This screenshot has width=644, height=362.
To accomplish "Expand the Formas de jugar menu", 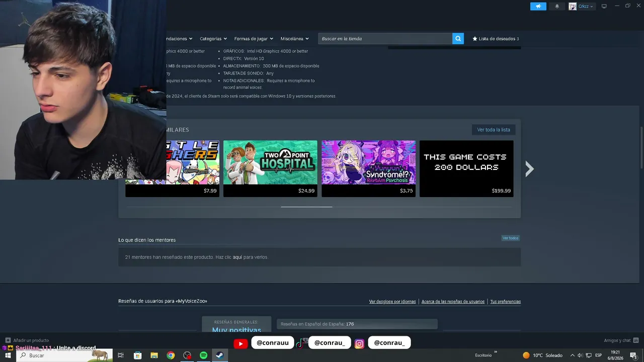I will click(254, 39).
